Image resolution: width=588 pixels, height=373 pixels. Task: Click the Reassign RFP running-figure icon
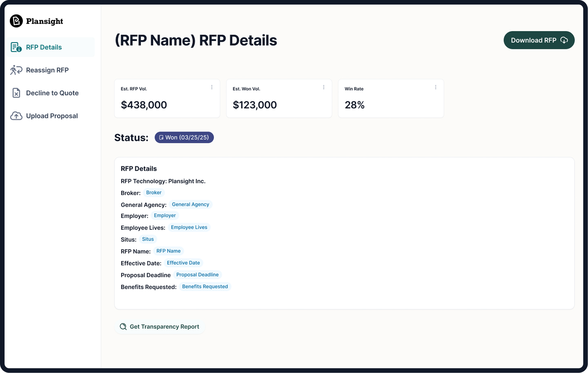pos(16,70)
